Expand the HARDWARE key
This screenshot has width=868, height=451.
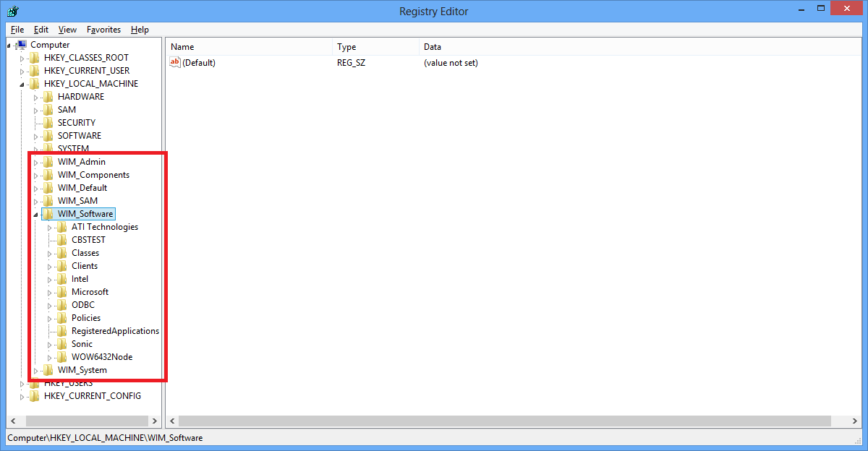tap(36, 97)
